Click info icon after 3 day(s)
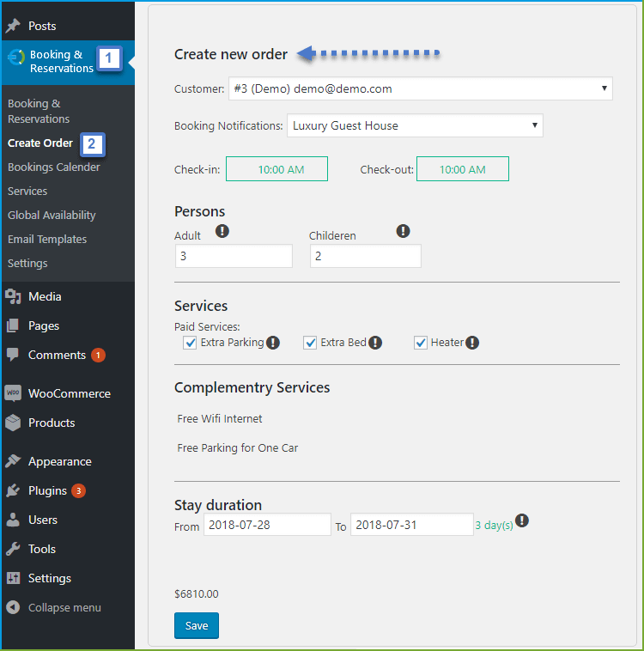Image resolution: width=644 pixels, height=651 pixels. point(522,520)
